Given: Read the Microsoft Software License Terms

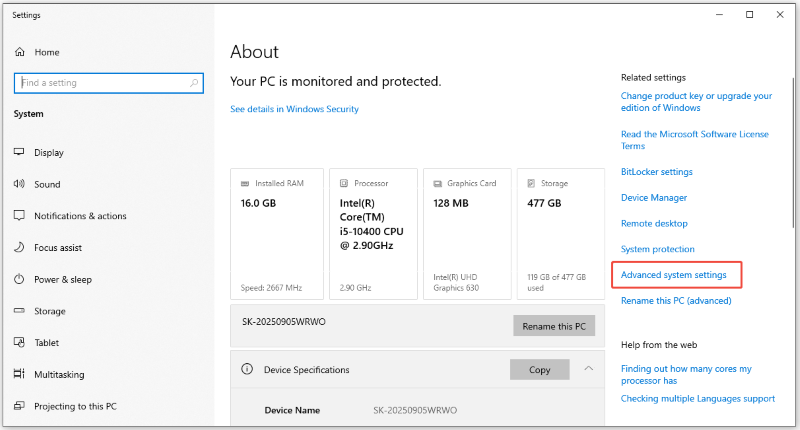Looking at the screenshot, I should tap(695, 140).
